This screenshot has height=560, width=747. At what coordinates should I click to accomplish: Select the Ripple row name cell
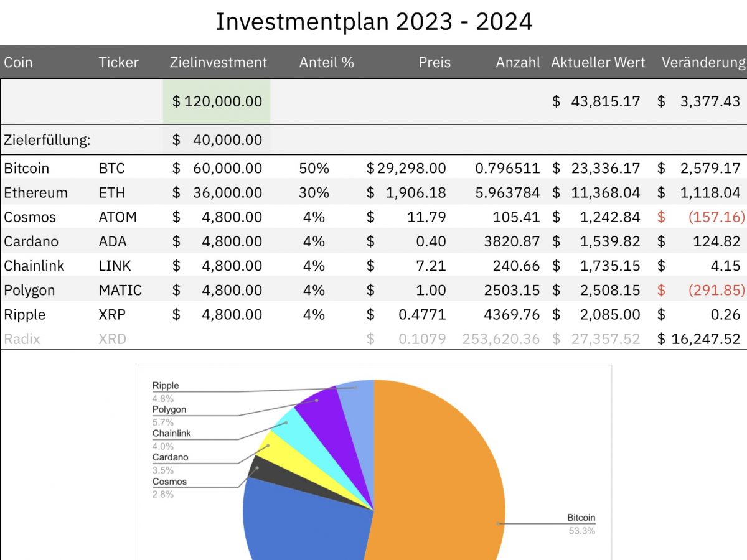pyautogui.click(x=25, y=314)
